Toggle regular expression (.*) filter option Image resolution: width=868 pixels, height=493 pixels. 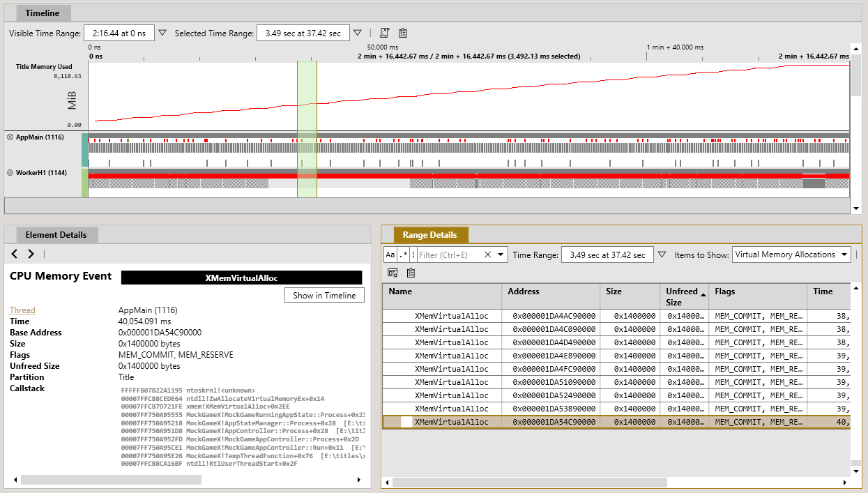[x=404, y=255]
